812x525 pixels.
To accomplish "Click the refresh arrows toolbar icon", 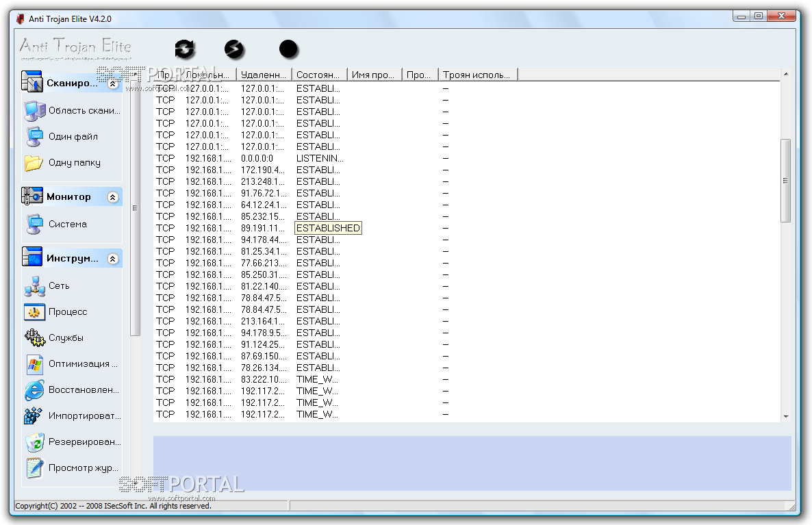I will [x=184, y=49].
